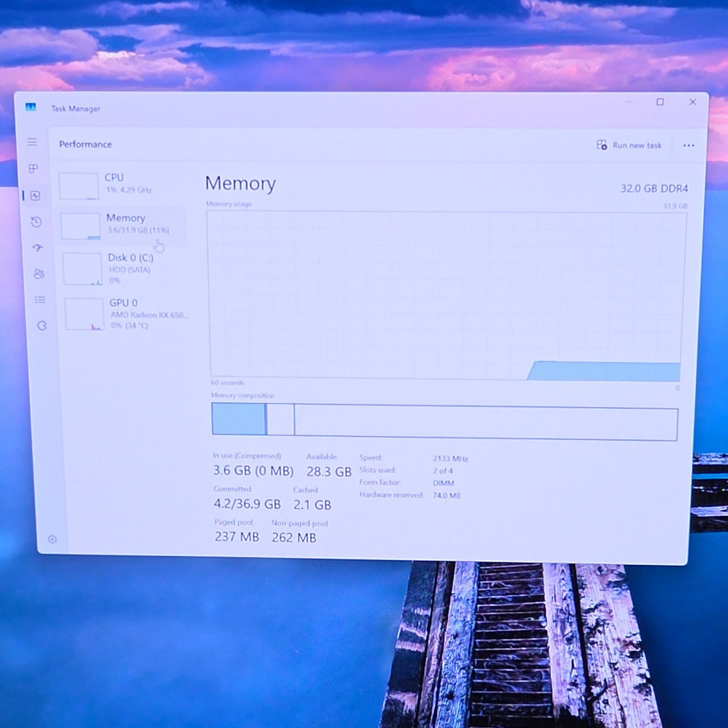Click the Disk 0 mini graph thumbnail
This screenshot has height=728, width=728.
click(x=83, y=269)
